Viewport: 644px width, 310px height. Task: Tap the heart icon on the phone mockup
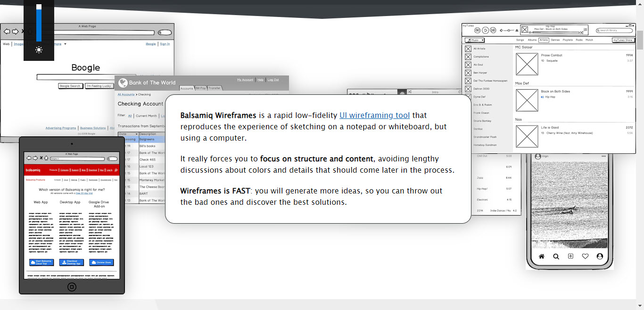coord(585,256)
